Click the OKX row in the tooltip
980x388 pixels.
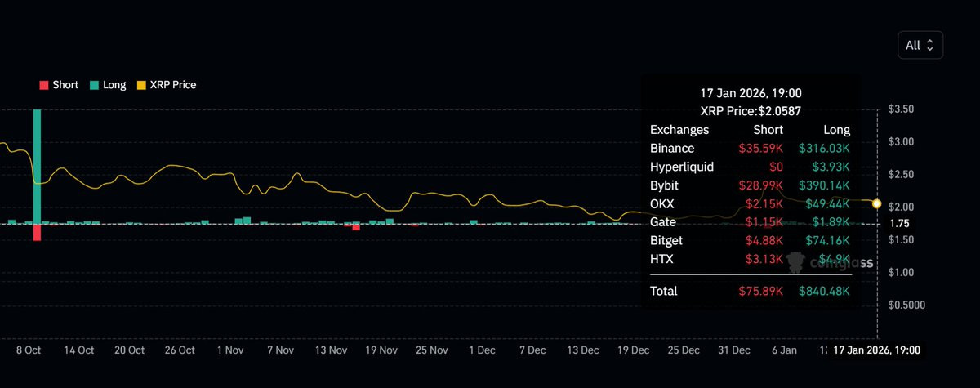[750, 203]
